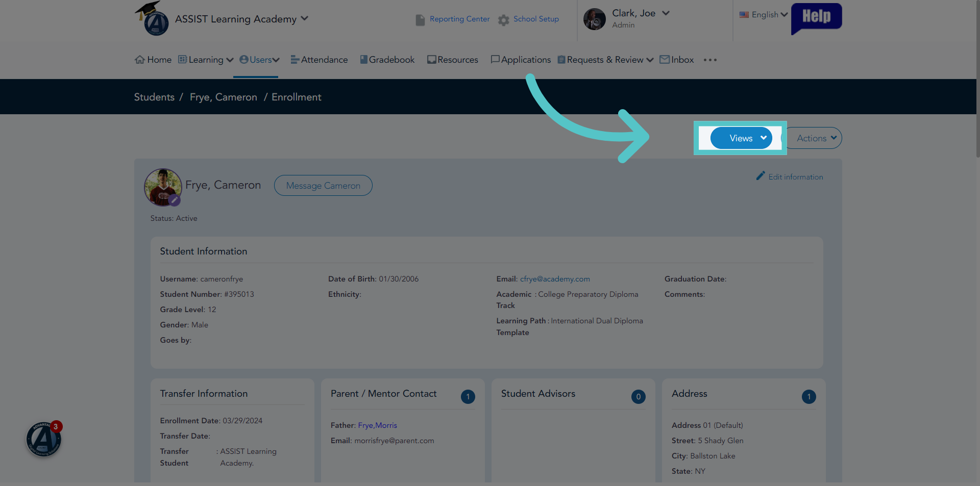Expand the Clark, Joe account menu chevron
980x486 pixels.
click(666, 13)
